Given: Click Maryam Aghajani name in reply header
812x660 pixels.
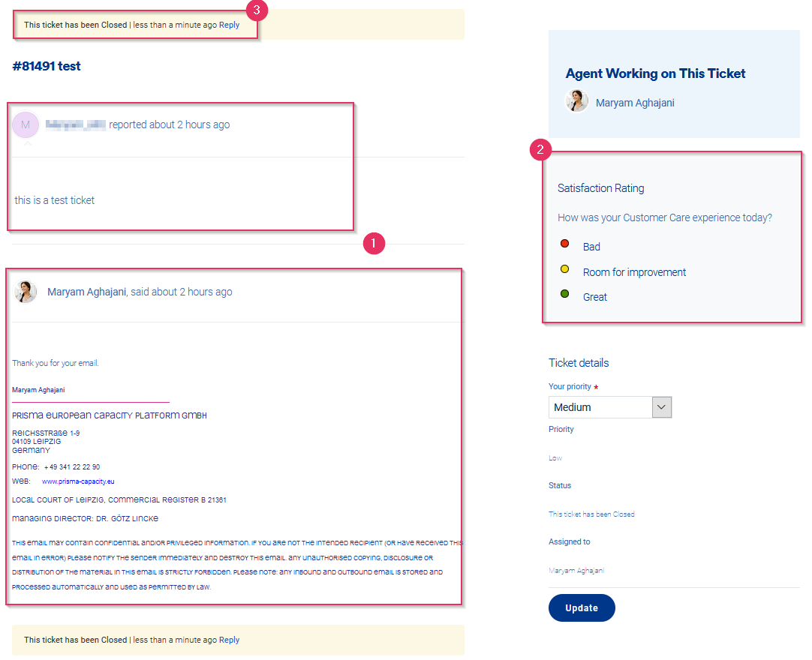Looking at the screenshot, I should [x=87, y=292].
